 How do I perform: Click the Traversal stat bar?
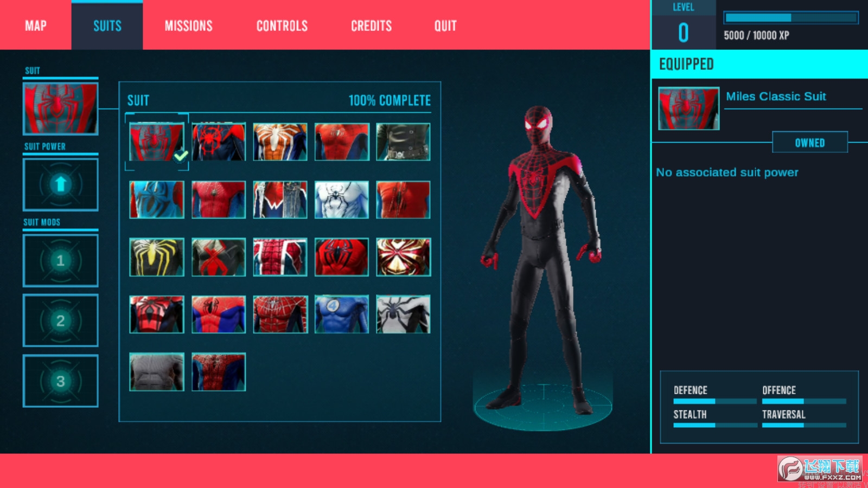tap(804, 426)
